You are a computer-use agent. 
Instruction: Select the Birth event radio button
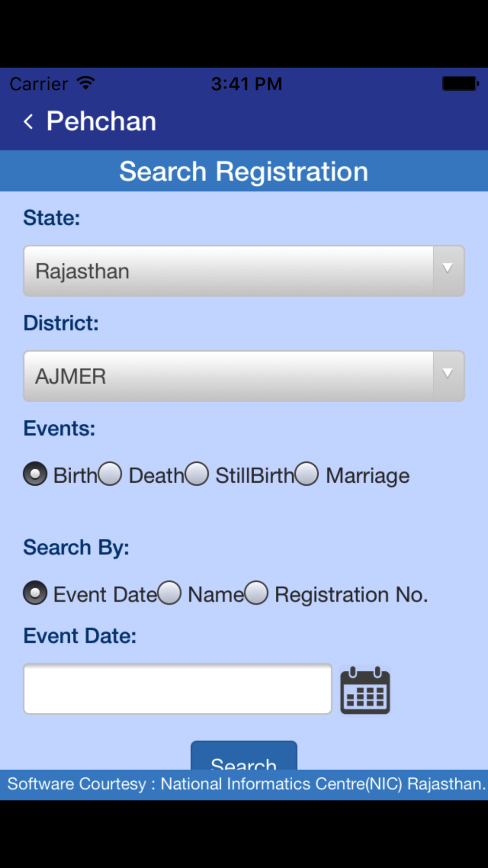(x=35, y=474)
